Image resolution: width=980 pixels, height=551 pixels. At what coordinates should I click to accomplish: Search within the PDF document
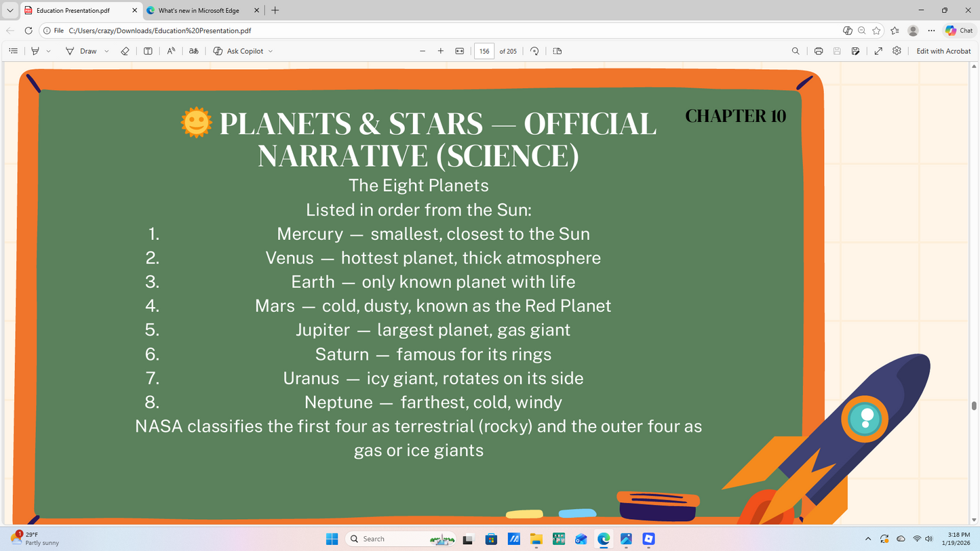[796, 51]
